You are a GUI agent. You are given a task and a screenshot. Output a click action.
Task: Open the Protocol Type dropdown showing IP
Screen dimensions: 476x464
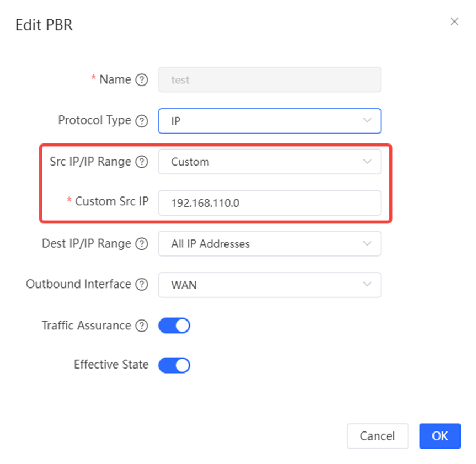pyautogui.click(x=270, y=121)
